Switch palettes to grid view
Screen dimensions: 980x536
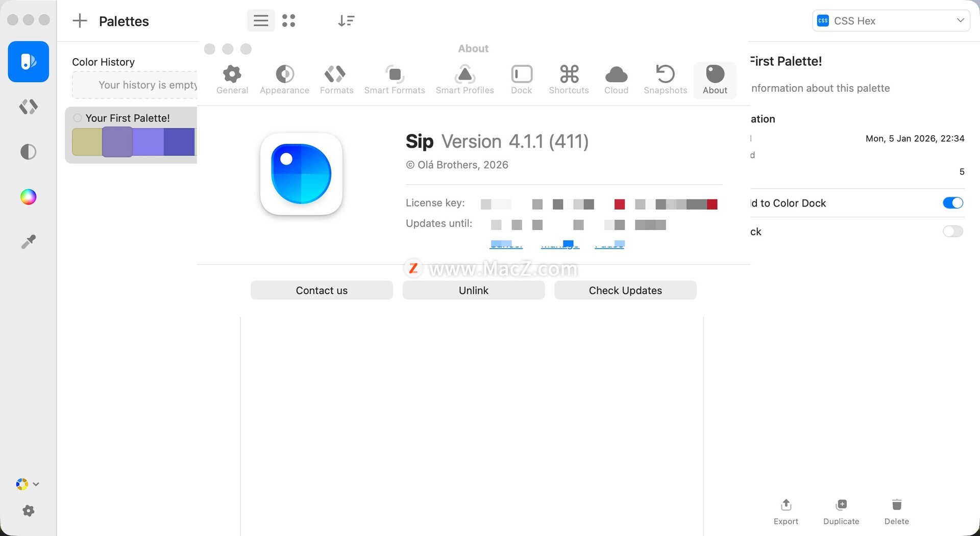coord(289,21)
